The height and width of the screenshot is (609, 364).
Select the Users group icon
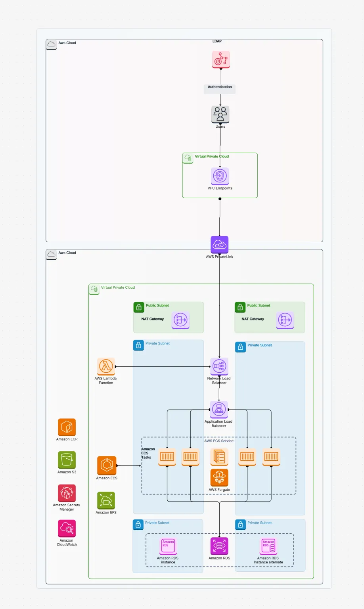tap(220, 114)
